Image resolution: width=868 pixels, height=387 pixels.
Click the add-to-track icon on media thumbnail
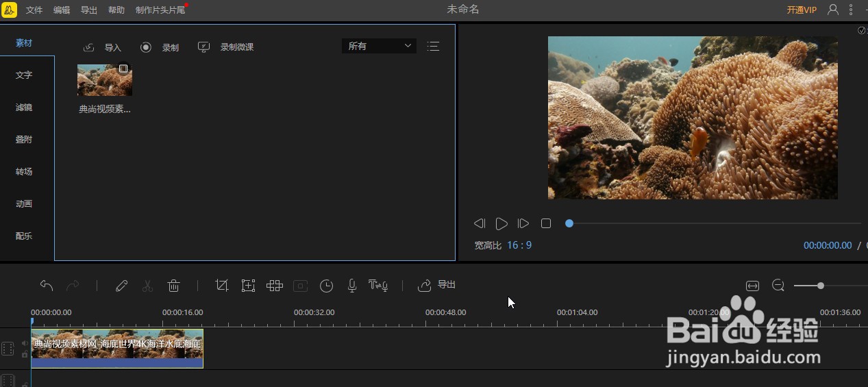point(123,68)
